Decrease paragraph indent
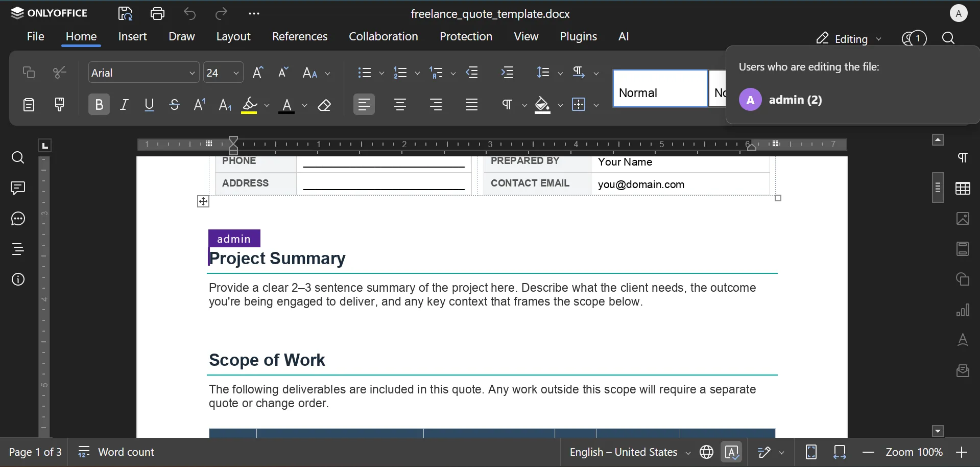 point(473,73)
